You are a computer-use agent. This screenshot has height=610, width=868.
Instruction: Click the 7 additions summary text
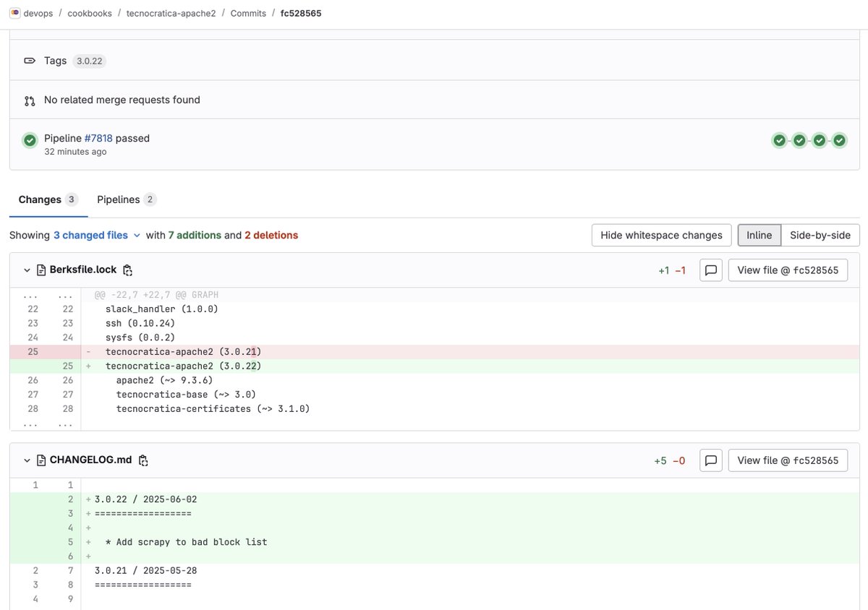(x=195, y=235)
